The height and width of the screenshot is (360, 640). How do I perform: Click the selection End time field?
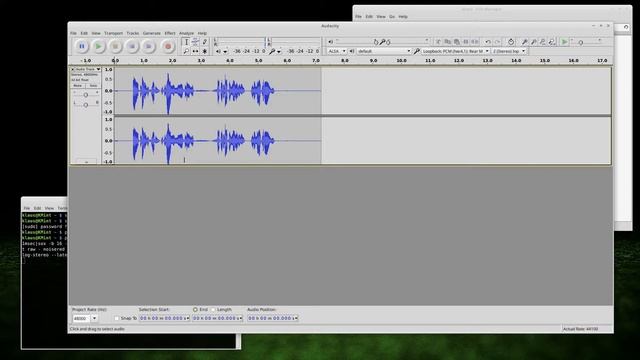tap(218, 318)
